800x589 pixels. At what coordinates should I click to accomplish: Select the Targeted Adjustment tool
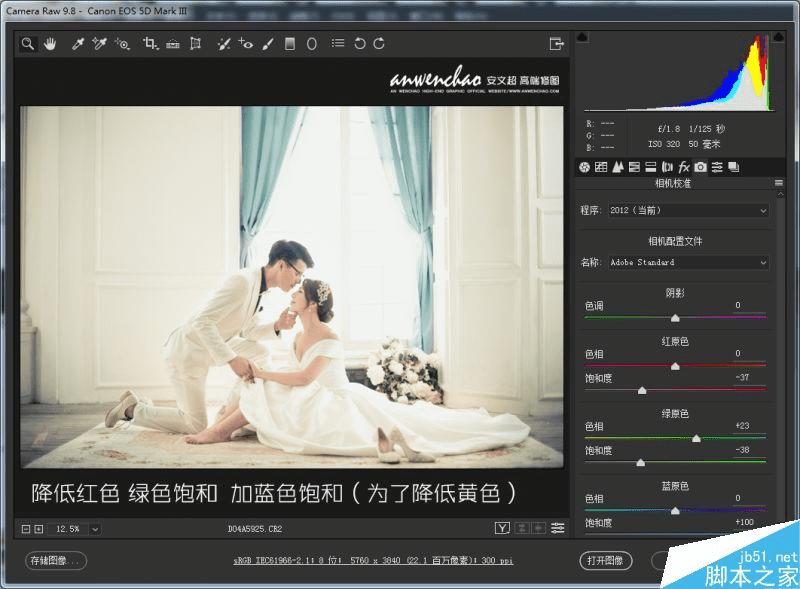click(122, 44)
